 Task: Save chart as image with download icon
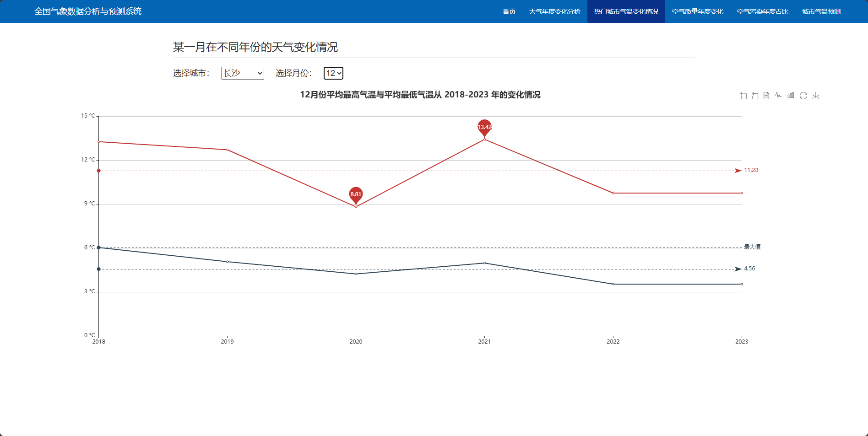816,96
